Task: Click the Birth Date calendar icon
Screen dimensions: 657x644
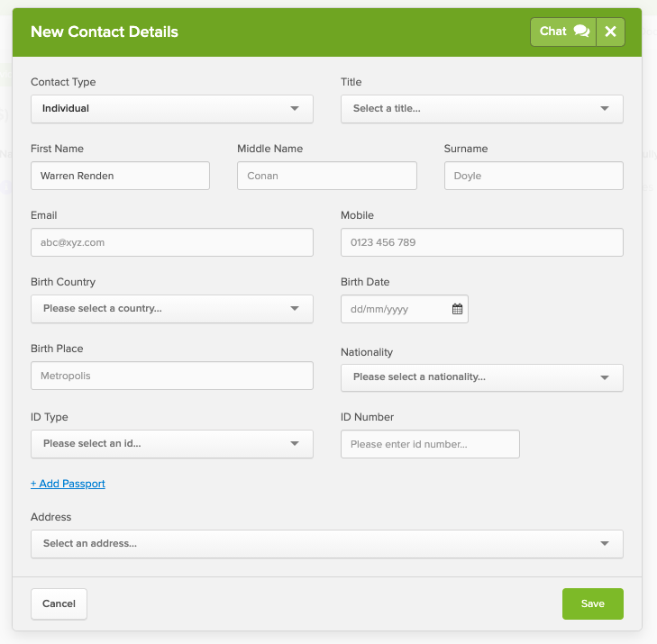Action: click(457, 309)
